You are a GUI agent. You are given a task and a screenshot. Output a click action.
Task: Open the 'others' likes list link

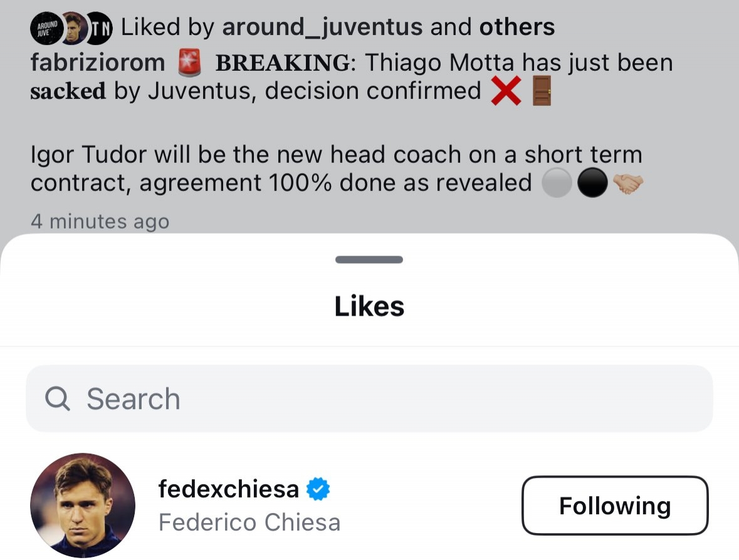click(516, 27)
